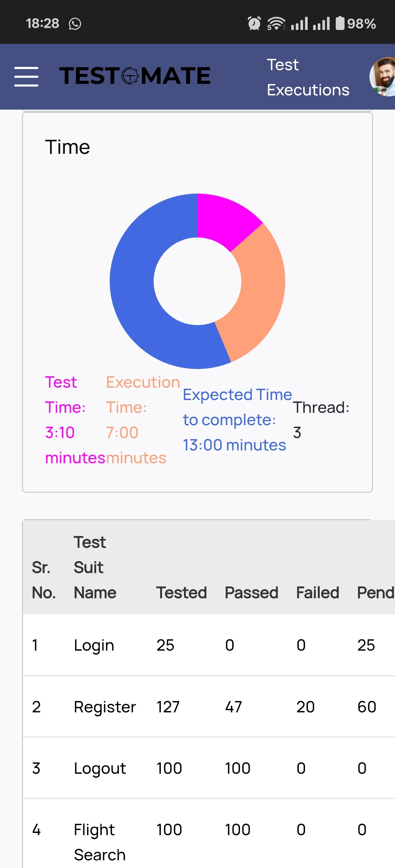Select the Test Executions header title
This screenshot has width=395, height=868.
(308, 77)
